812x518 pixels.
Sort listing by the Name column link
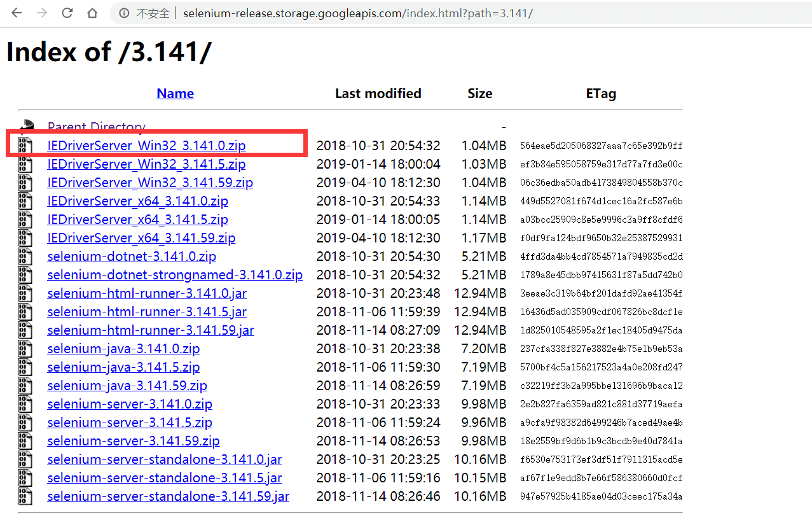tap(175, 94)
